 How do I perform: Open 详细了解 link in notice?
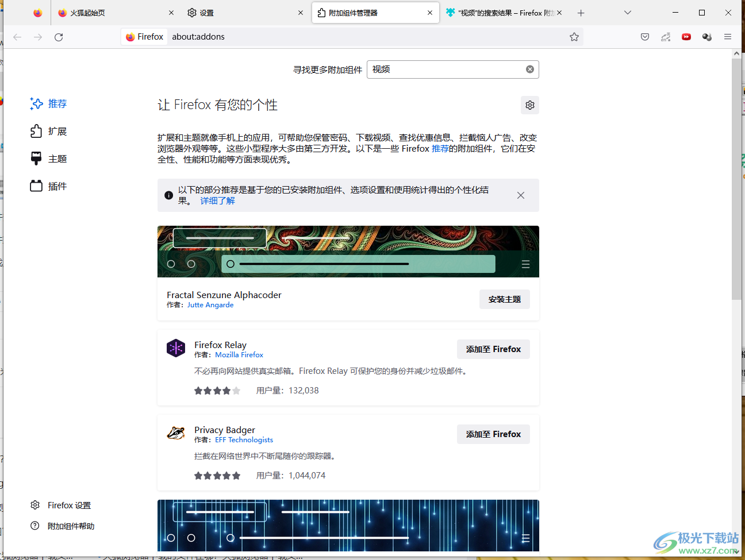tap(217, 200)
